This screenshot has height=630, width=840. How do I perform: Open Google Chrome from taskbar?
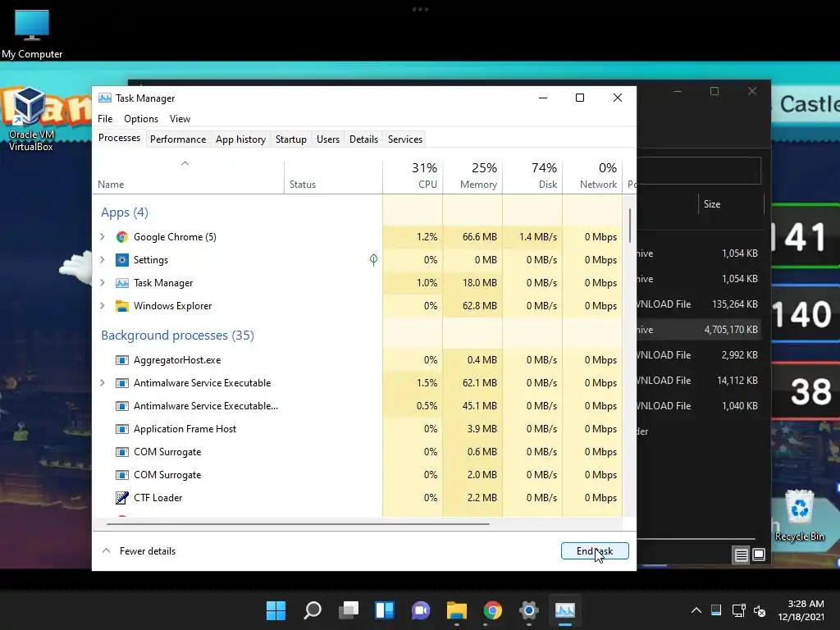[x=493, y=610]
